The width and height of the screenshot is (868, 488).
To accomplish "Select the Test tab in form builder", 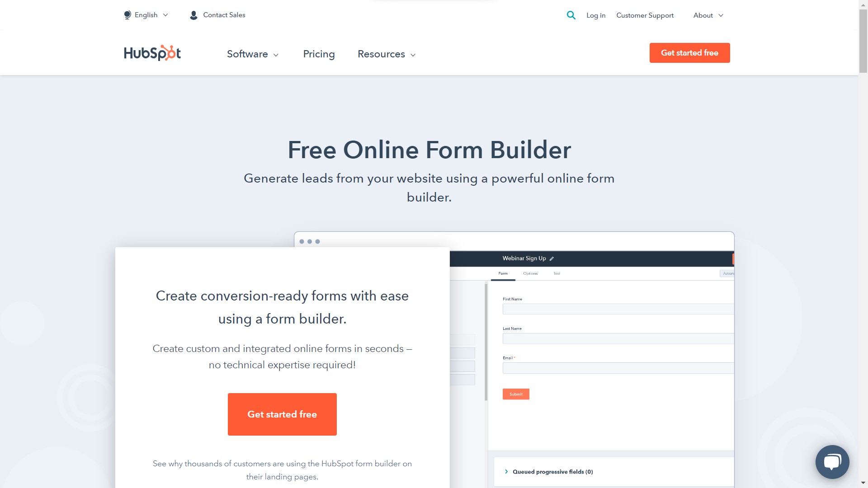I will pos(557,273).
